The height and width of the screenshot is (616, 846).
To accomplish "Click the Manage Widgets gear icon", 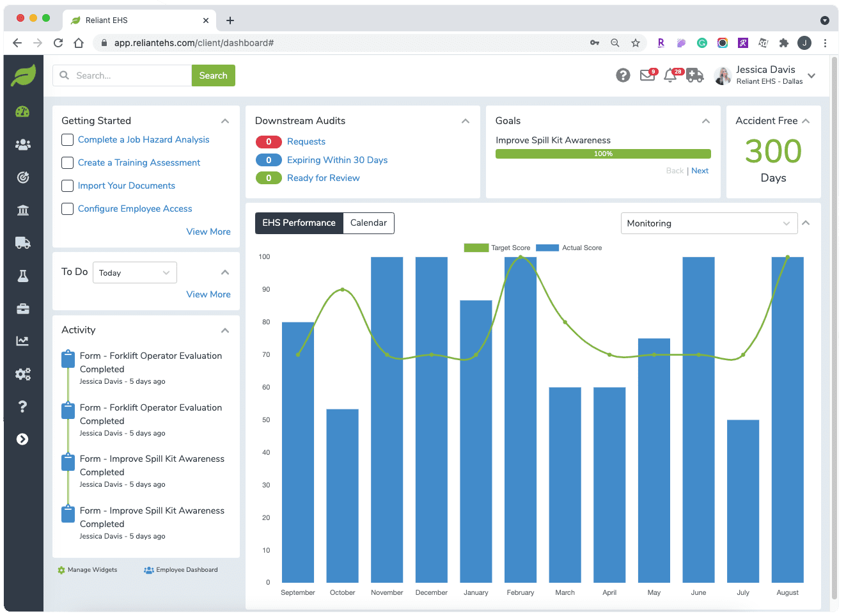I will click(x=61, y=570).
